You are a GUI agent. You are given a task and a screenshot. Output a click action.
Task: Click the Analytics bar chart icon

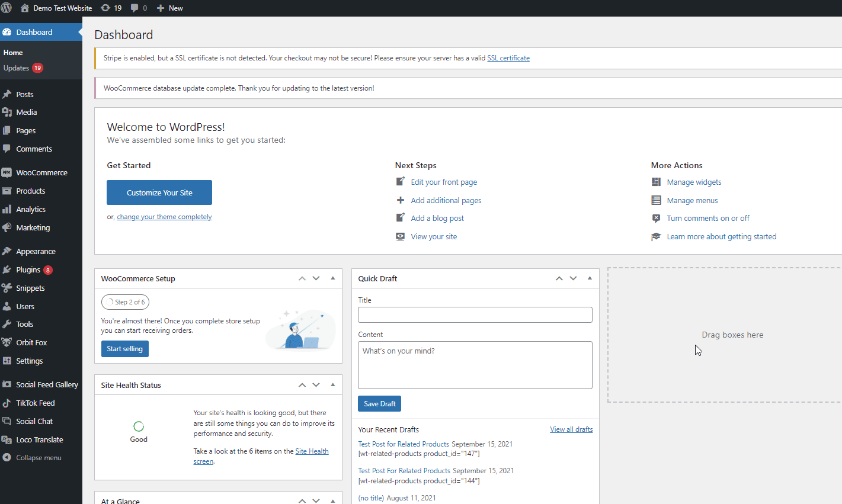(7, 209)
